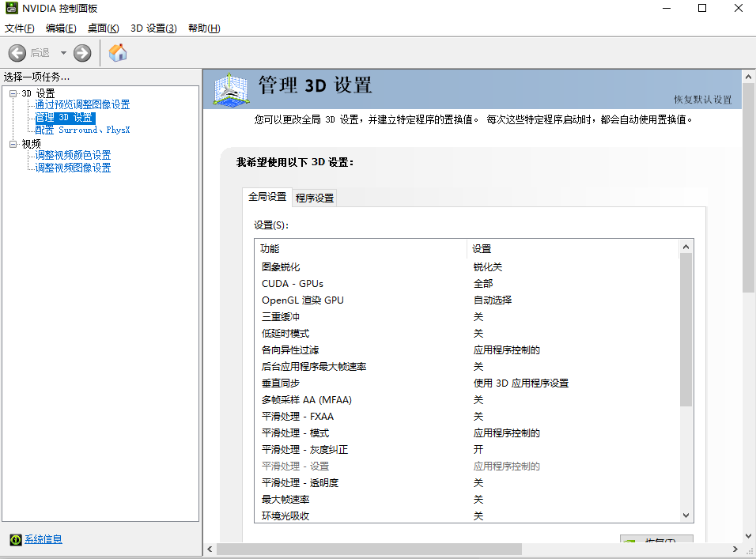Select 配置 Surround、PhysX tree item

tap(82, 130)
